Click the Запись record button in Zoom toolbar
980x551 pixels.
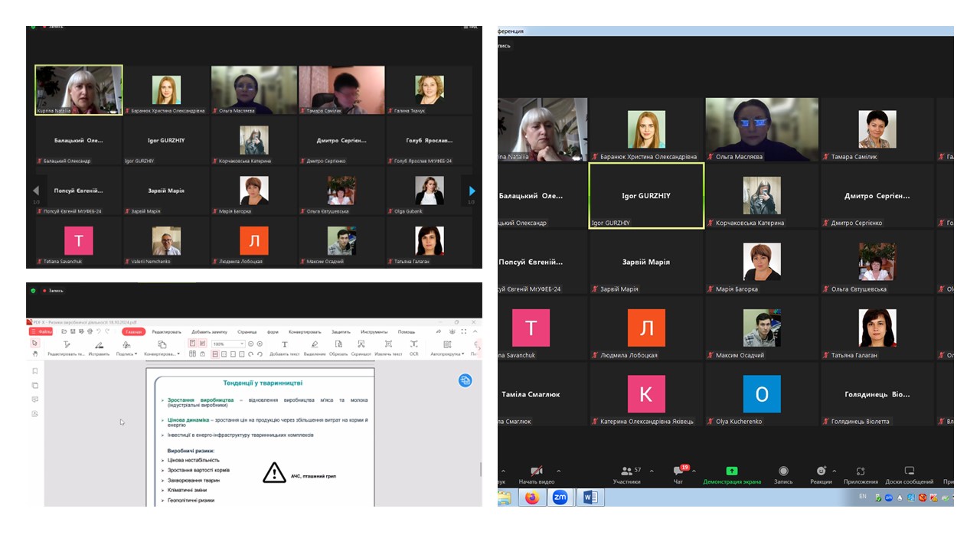click(783, 474)
